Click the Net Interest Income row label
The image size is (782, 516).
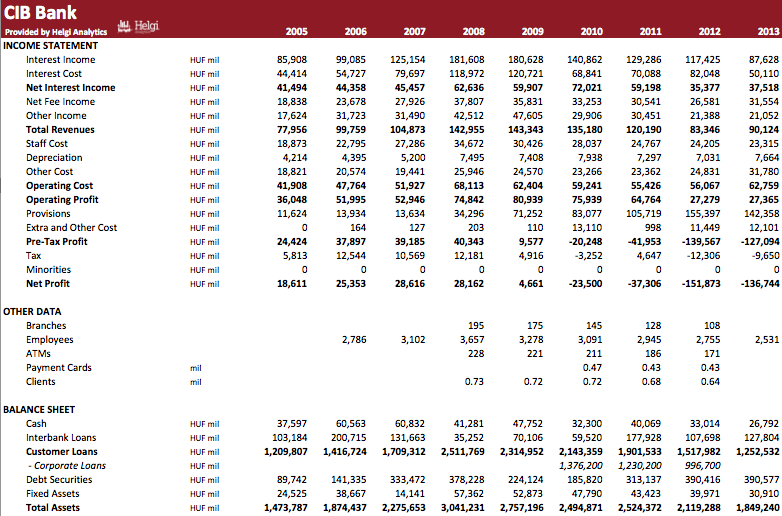(70, 88)
